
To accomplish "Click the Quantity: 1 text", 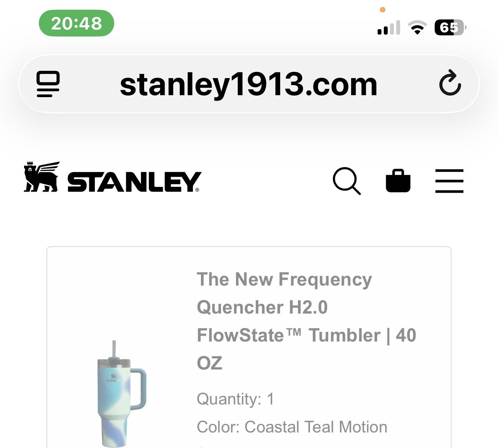I will pyautogui.click(x=235, y=399).
